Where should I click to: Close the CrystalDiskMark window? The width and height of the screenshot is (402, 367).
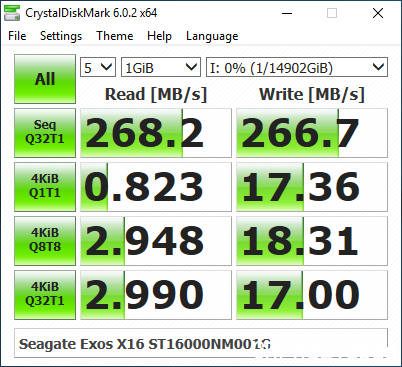(378, 13)
